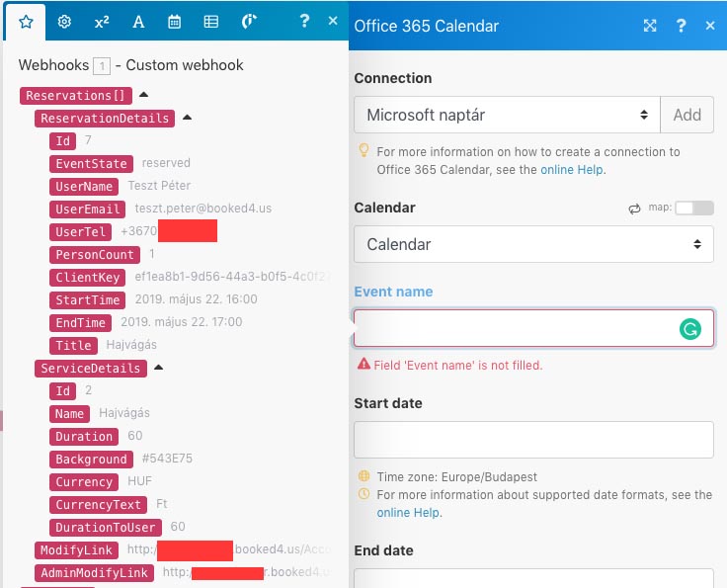Insert the Reservations[] pill
The image size is (727, 588).
[76, 96]
